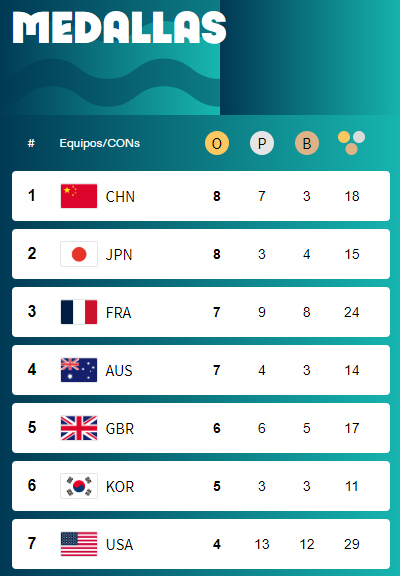Select the # rank column header
Image resolution: width=400 pixels, height=576 pixels.
[x=31, y=143]
